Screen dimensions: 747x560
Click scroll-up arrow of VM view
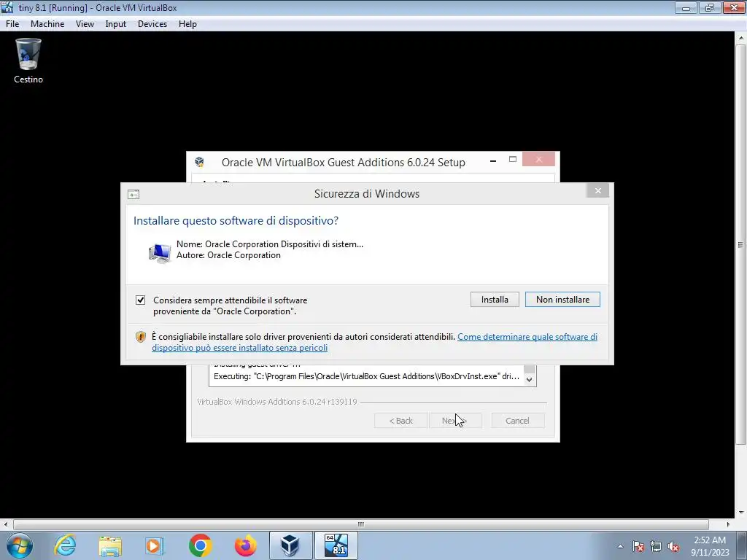point(741,37)
